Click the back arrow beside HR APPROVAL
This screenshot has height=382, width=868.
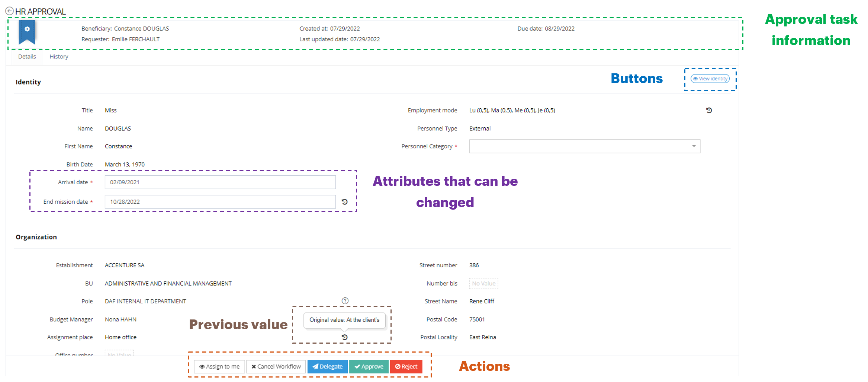9,11
